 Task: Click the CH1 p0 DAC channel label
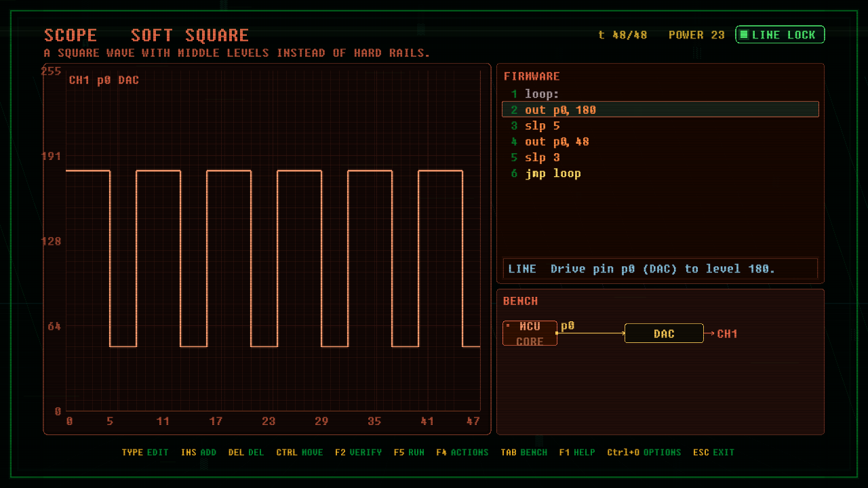(x=104, y=80)
